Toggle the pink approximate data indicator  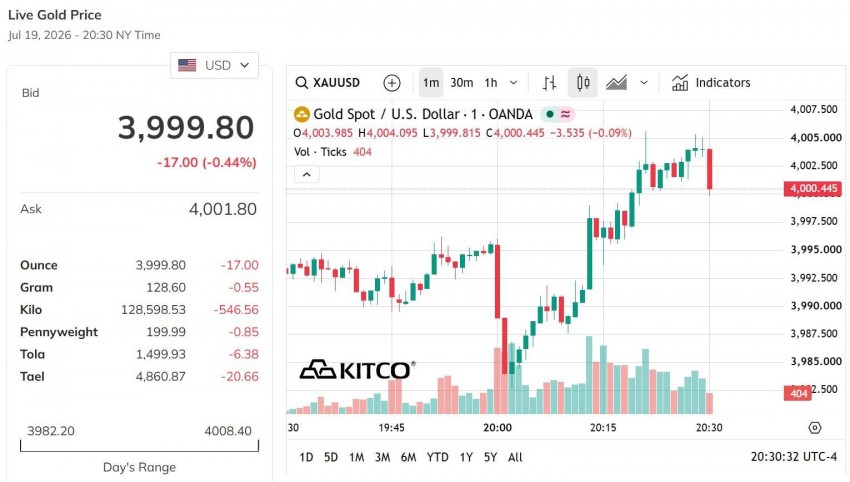(x=565, y=114)
